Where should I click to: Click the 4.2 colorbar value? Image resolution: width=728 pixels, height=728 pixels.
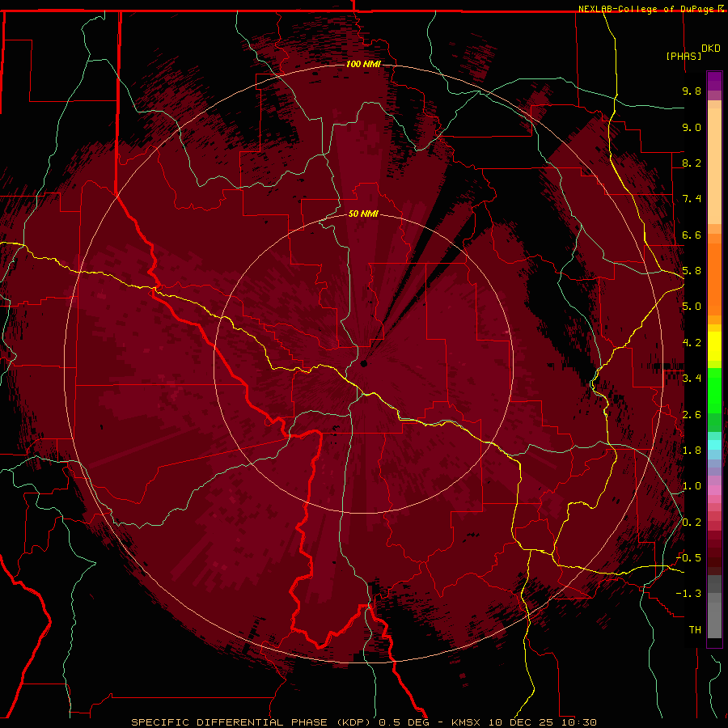pos(692,343)
